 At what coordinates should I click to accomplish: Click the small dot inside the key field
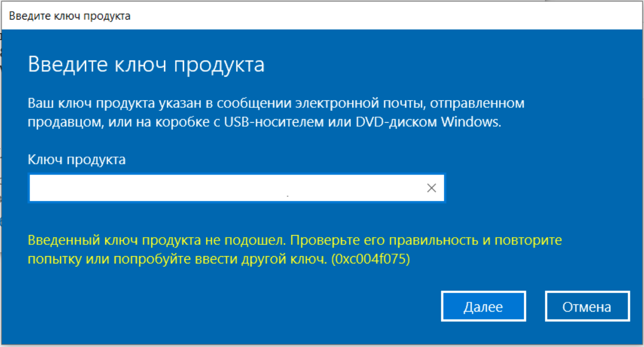287,197
